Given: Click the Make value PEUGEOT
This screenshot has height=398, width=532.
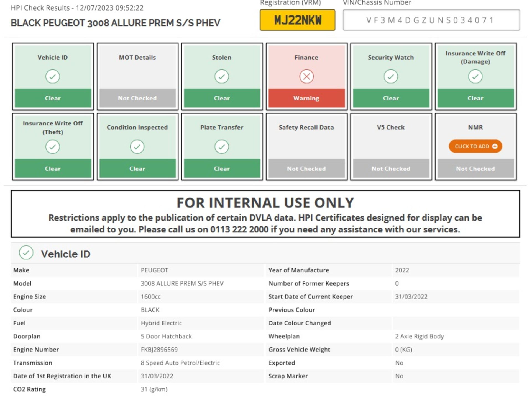Looking at the screenshot, I should click(154, 270).
